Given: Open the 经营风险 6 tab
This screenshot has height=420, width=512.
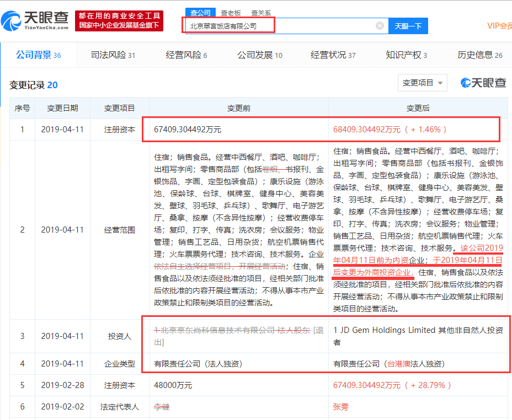Looking at the screenshot, I should tap(186, 55).
